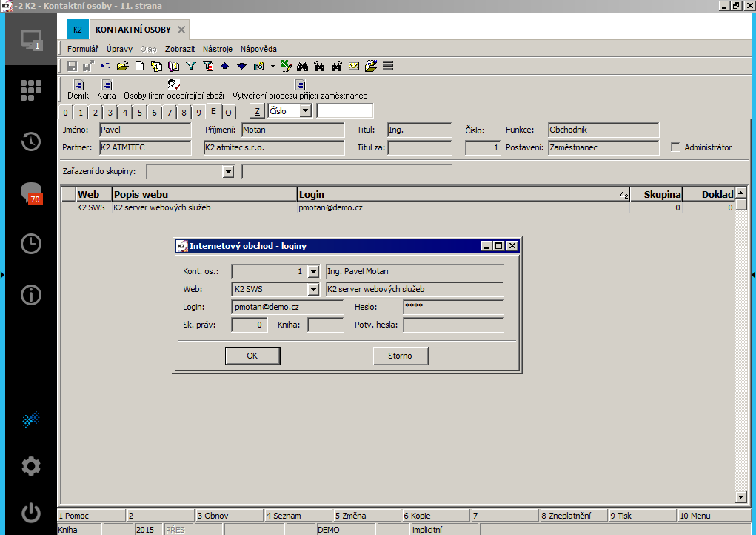Expand the Číslo sort dropdown
Viewport: 756px width, 535px height.
click(306, 111)
